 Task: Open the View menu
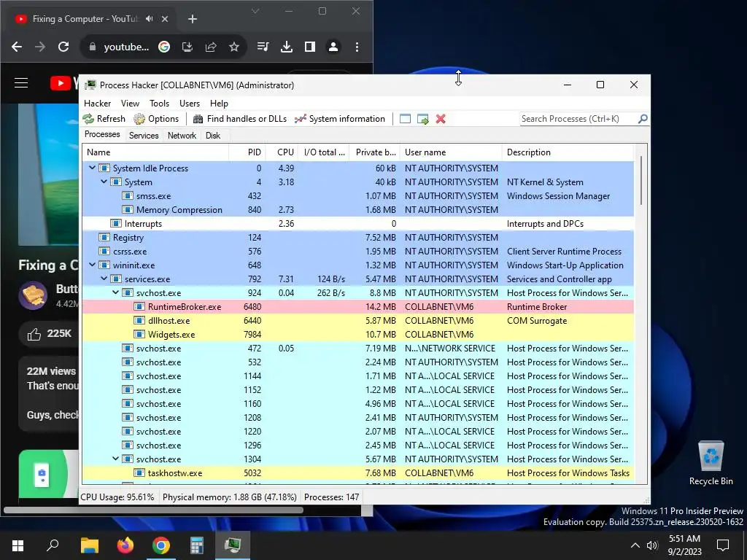[x=130, y=104]
